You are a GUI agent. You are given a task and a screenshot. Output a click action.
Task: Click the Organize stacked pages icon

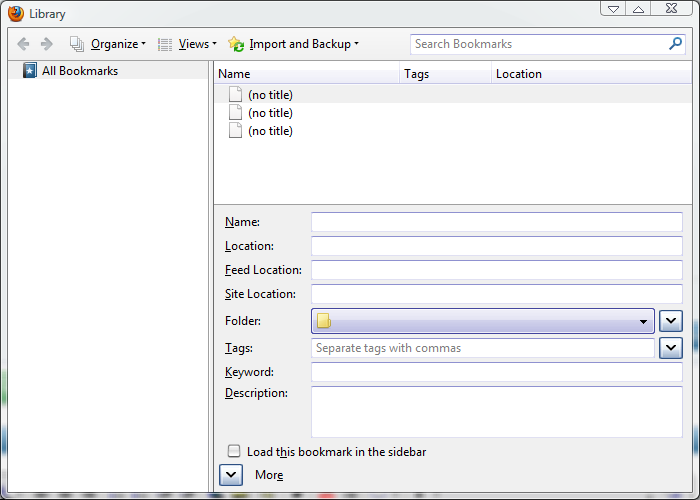(77, 44)
